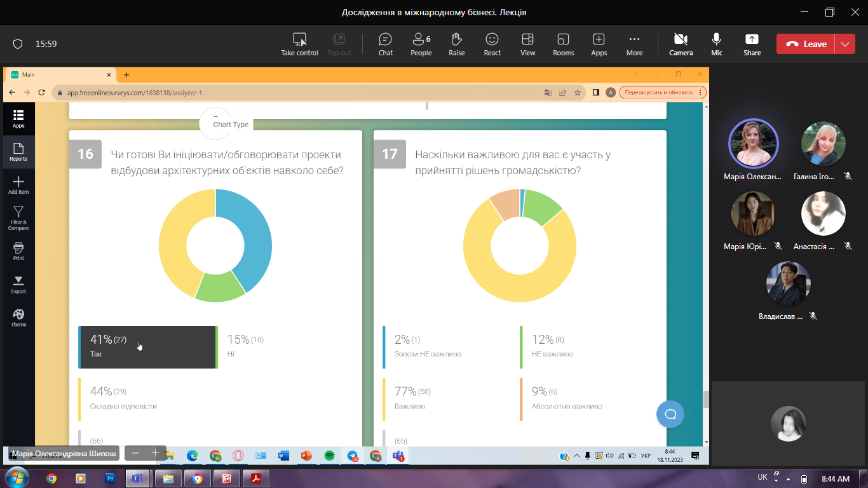Open the React emoji menu
868x488 pixels.
tap(492, 44)
